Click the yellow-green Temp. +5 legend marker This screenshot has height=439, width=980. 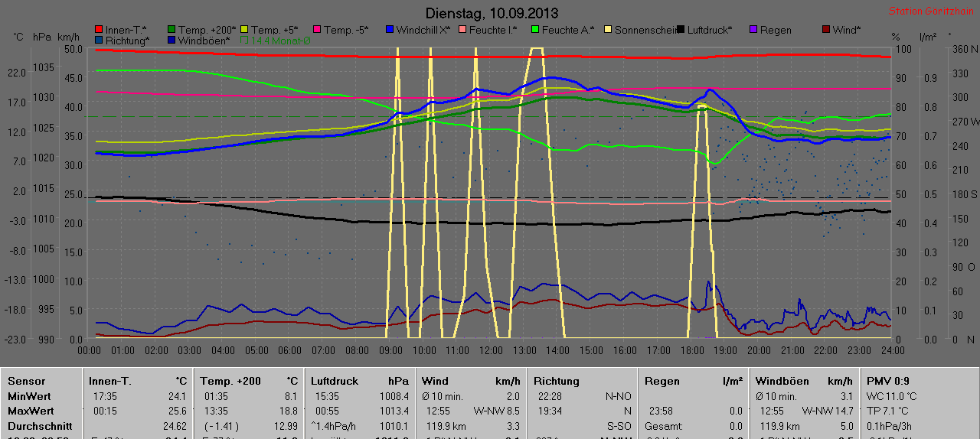click(244, 30)
